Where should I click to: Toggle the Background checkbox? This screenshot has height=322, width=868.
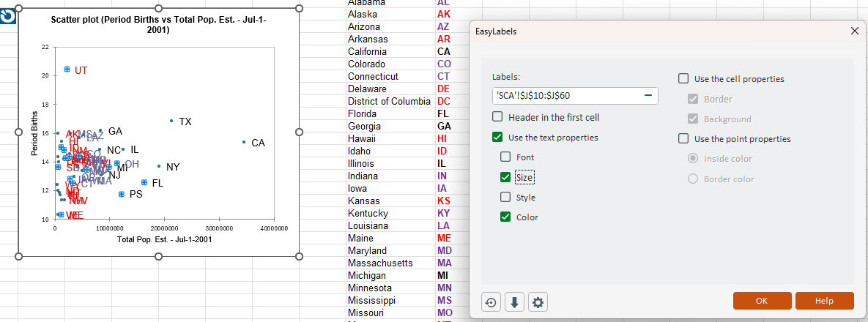[x=692, y=119]
